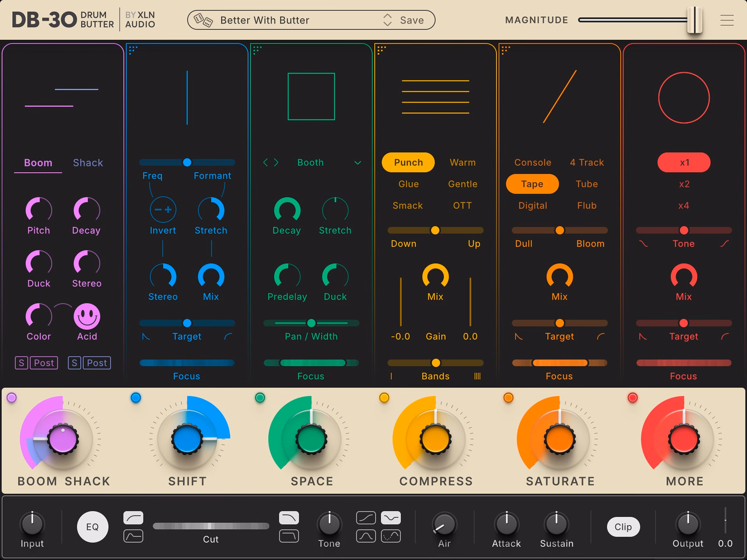Image resolution: width=747 pixels, height=560 pixels.
Task: Click the large SPACE amount knob
Action: pyautogui.click(x=311, y=439)
